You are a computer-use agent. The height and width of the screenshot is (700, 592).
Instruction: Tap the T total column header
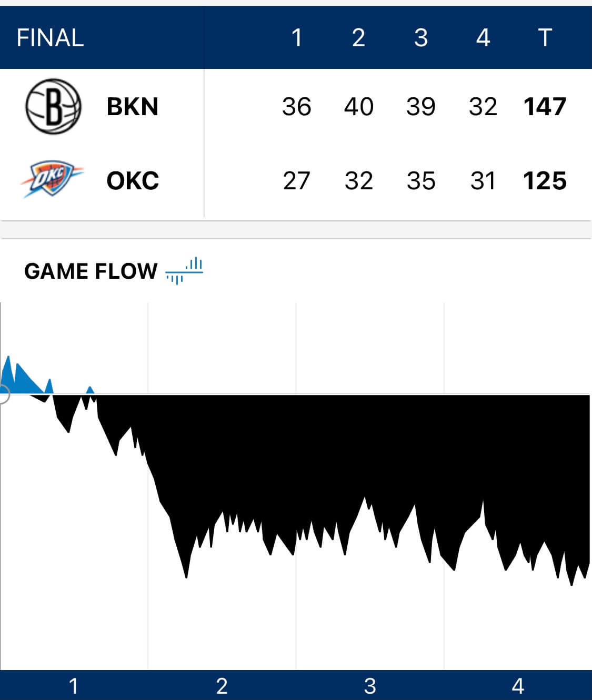[x=545, y=38]
